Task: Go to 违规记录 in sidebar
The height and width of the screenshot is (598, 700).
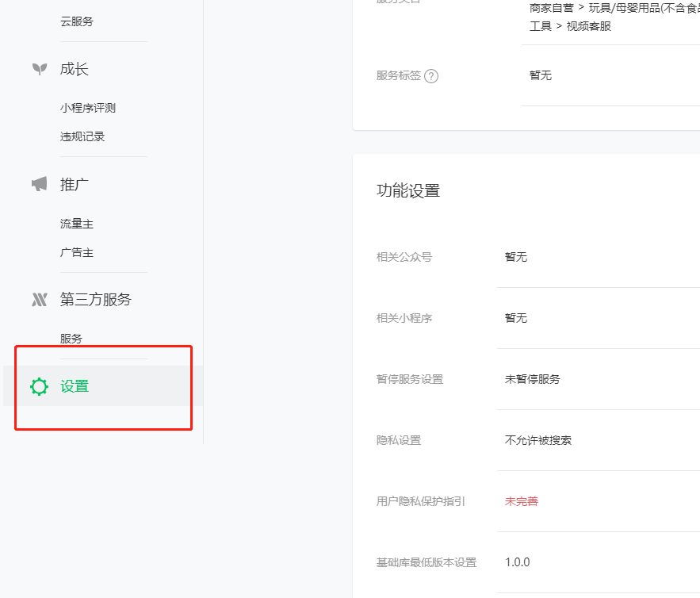Action: click(82, 136)
